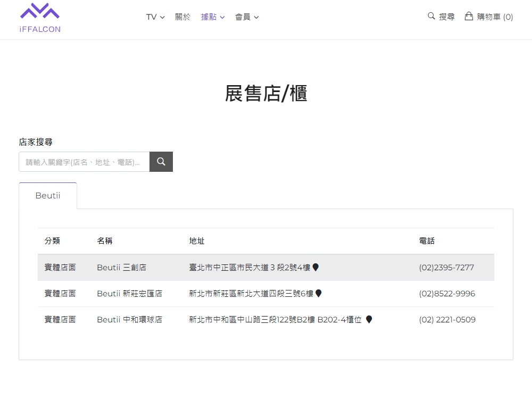Image resolution: width=532 pixels, height=399 pixels.
Task: Open 購物車 (0) cart link
Action: 495,16
